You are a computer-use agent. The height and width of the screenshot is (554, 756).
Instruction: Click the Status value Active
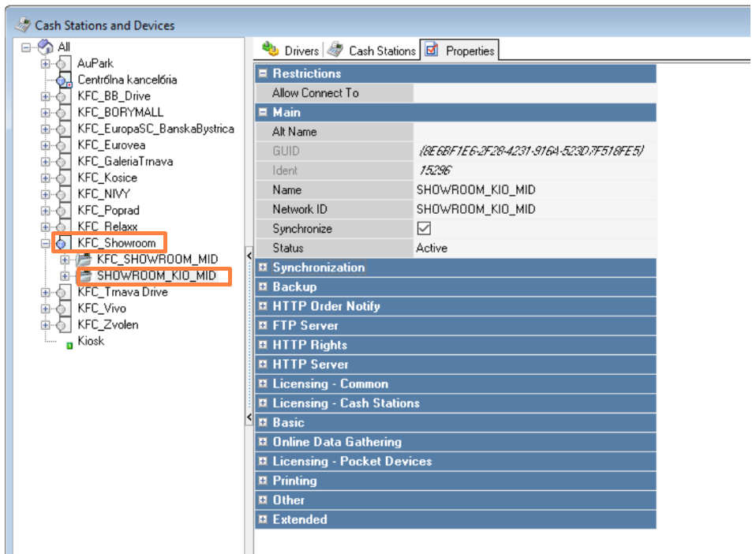(x=432, y=248)
